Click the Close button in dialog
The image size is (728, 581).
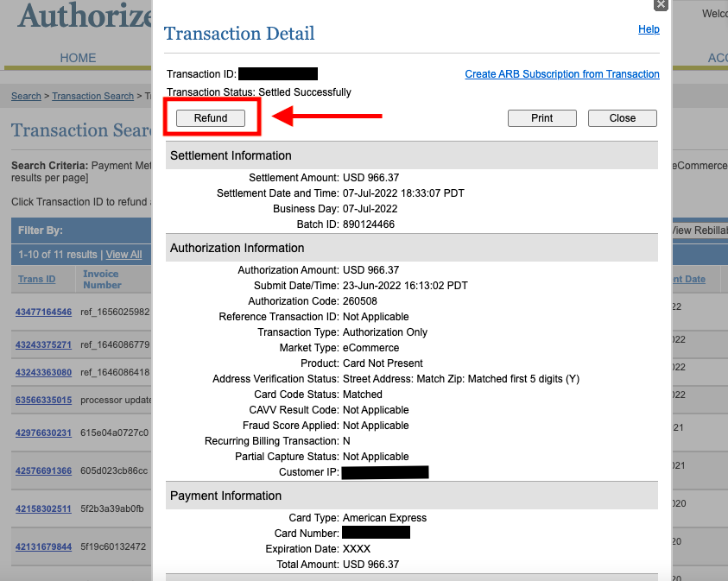[x=622, y=118]
